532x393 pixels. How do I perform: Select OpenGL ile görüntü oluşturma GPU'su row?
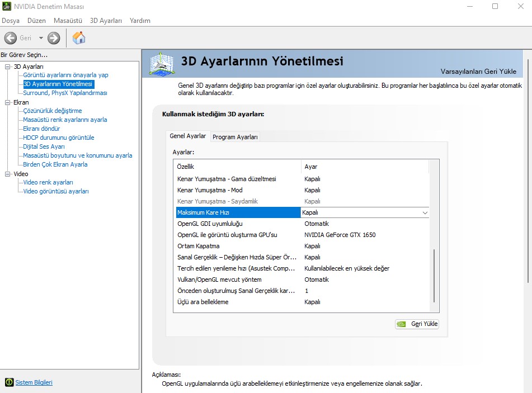point(302,235)
